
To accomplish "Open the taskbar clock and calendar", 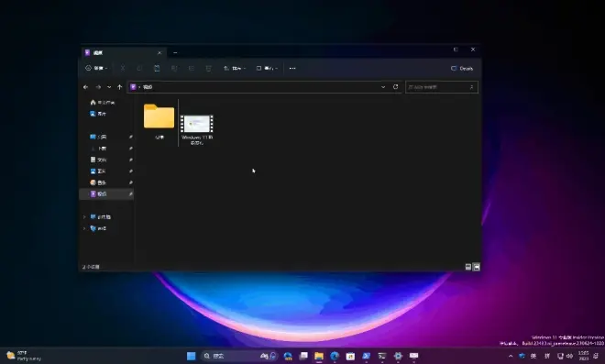I will pos(583,356).
